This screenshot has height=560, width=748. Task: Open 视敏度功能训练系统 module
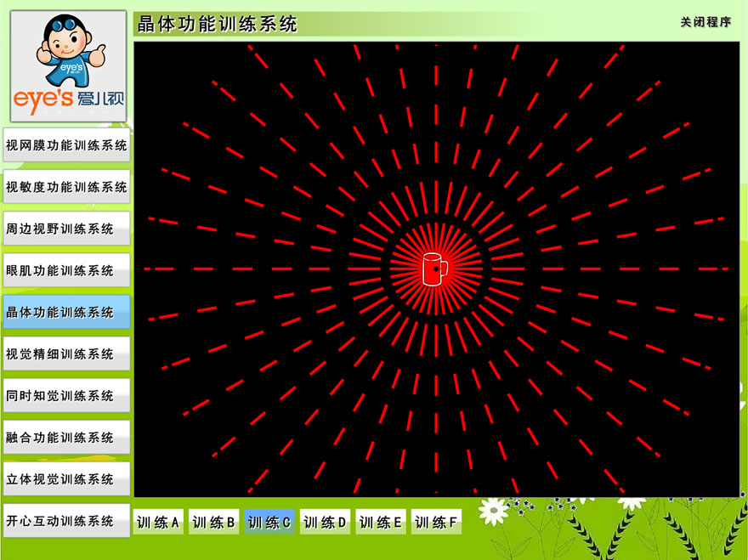point(66,186)
